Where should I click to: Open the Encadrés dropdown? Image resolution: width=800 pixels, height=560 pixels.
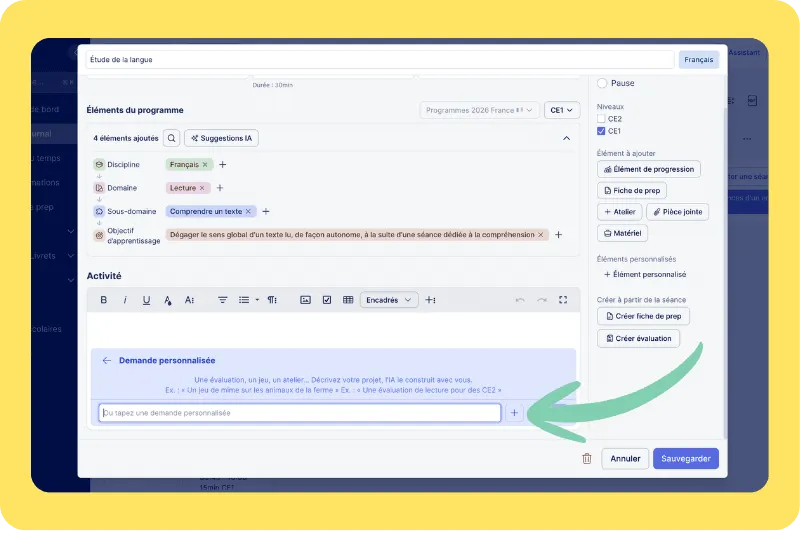click(x=389, y=300)
